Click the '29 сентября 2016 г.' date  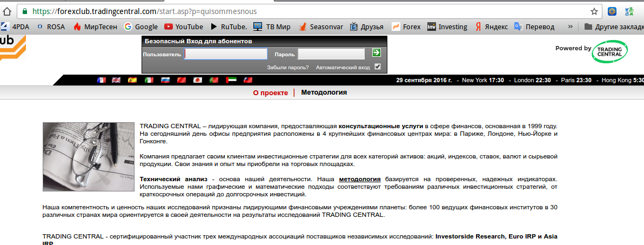424,80
